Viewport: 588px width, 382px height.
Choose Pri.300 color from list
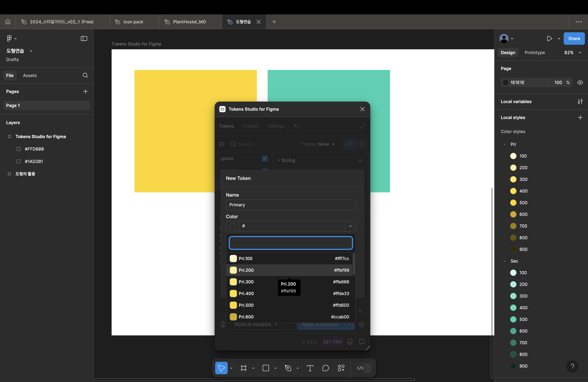tap(289, 282)
